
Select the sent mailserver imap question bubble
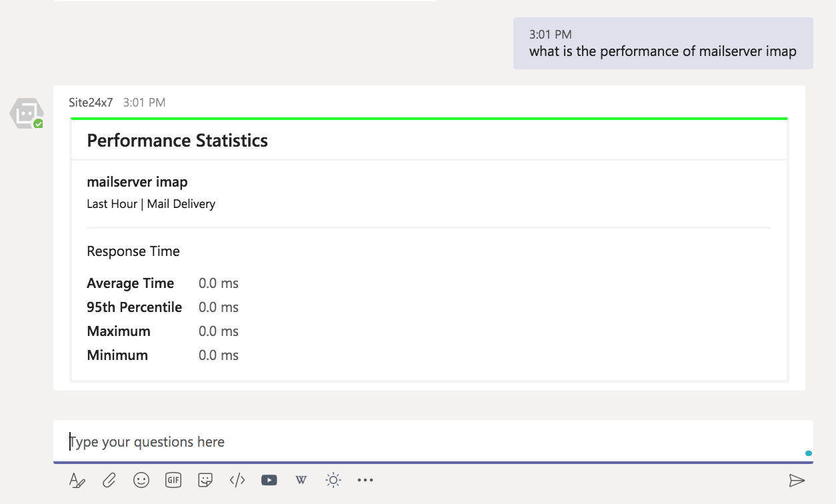point(663,44)
